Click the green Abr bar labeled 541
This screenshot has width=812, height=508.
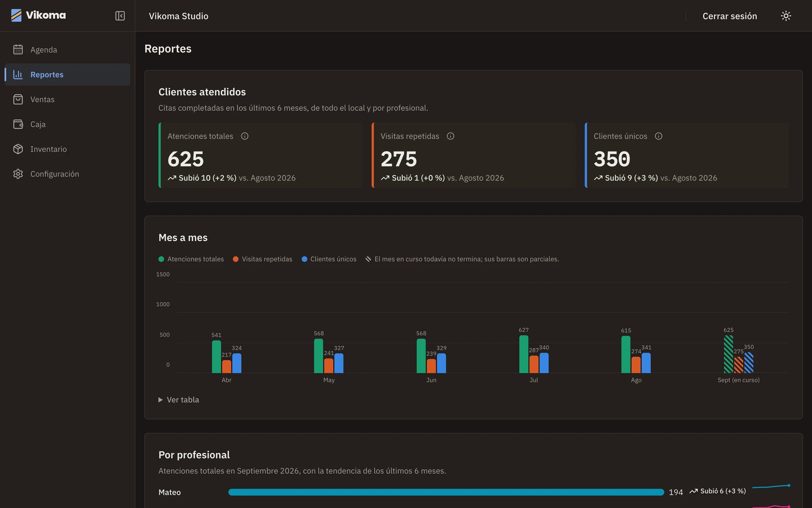pyautogui.click(x=217, y=357)
